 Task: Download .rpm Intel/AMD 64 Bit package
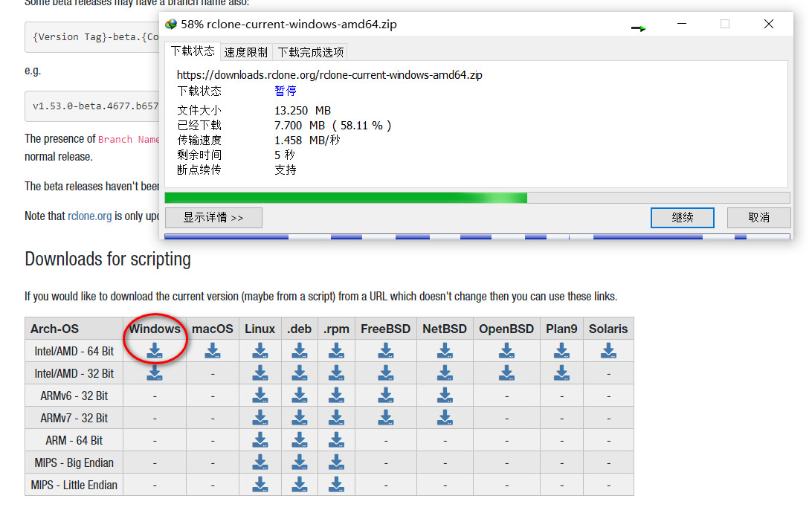click(x=337, y=351)
